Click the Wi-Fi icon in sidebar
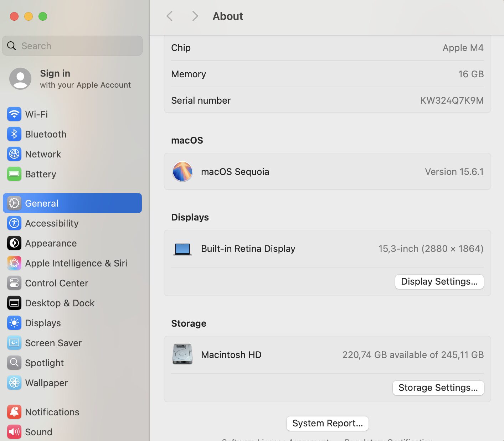Screen dimensions: 504x441 click(14, 114)
